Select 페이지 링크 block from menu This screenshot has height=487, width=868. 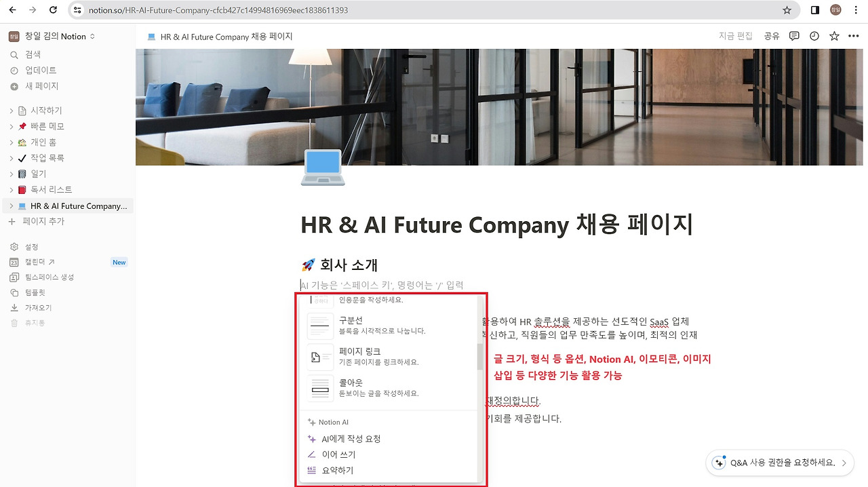pos(389,357)
